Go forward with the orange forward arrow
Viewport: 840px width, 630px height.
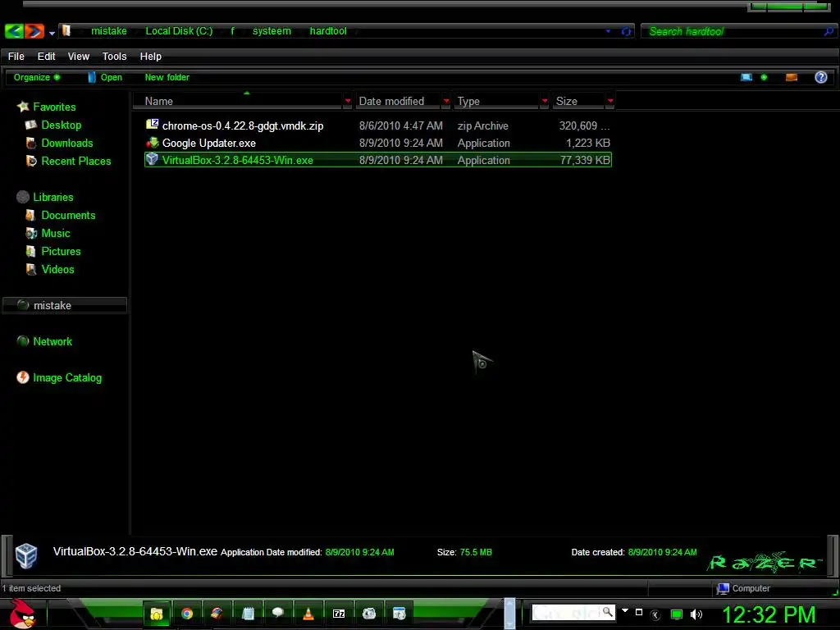coord(34,31)
